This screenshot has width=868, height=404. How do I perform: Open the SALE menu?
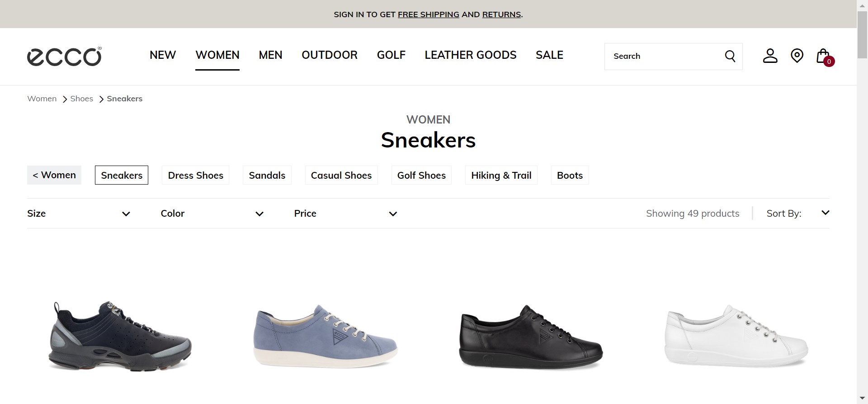(549, 55)
